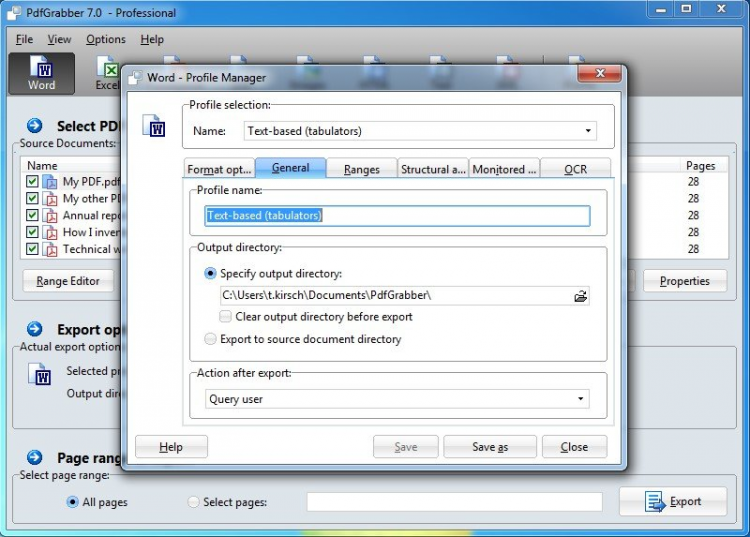Click Word icon in Actual export options
The height and width of the screenshot is (537, 750).
[x=39, y=374]
